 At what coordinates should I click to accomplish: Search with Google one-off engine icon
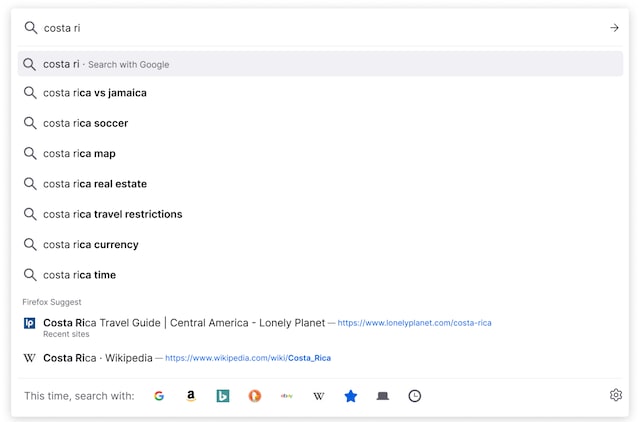[159, 396]
